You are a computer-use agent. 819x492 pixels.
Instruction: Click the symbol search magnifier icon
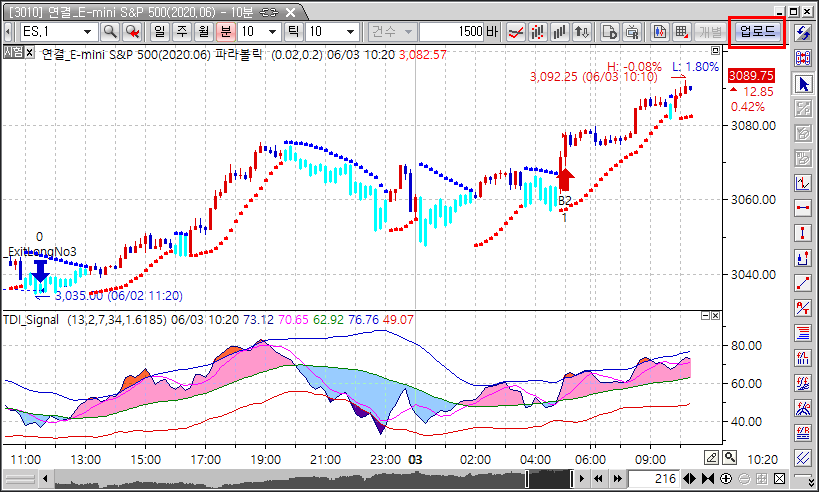tap(110, 32)
